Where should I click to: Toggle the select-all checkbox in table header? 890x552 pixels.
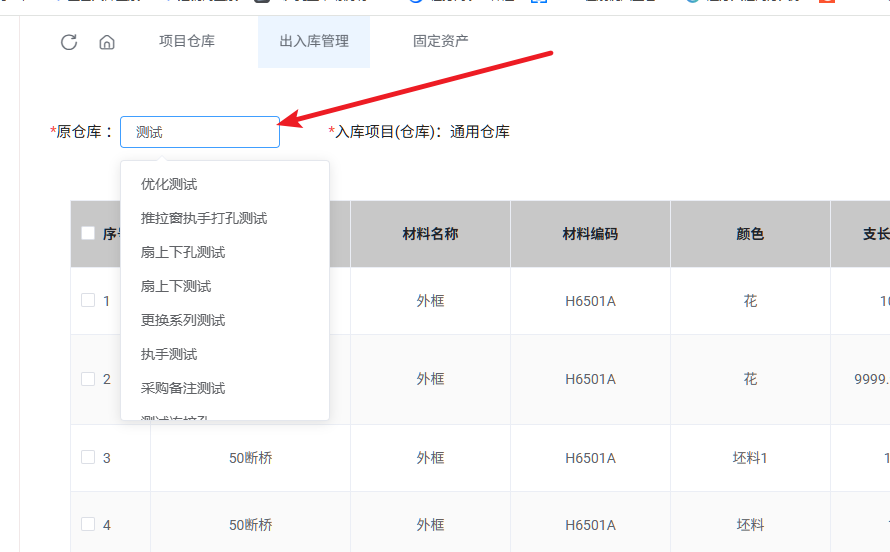(88, 233)
